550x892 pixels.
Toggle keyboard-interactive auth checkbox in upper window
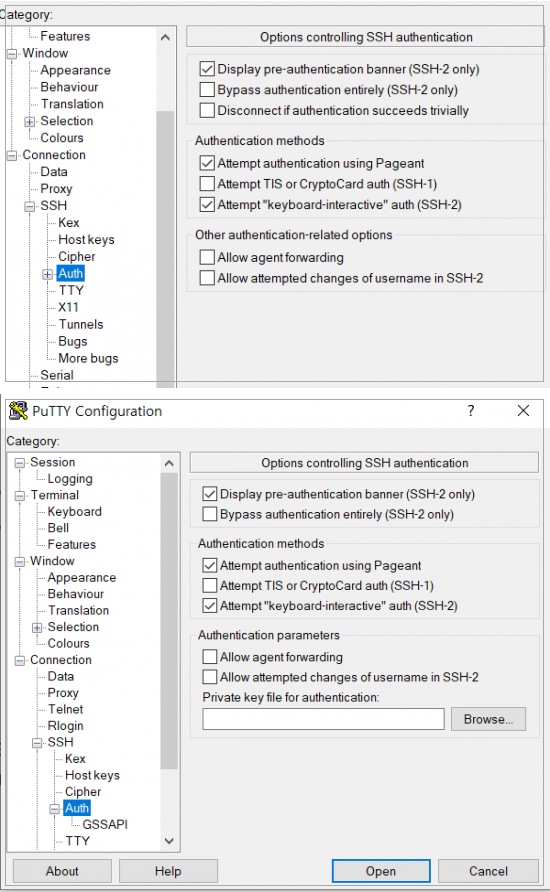207,205
